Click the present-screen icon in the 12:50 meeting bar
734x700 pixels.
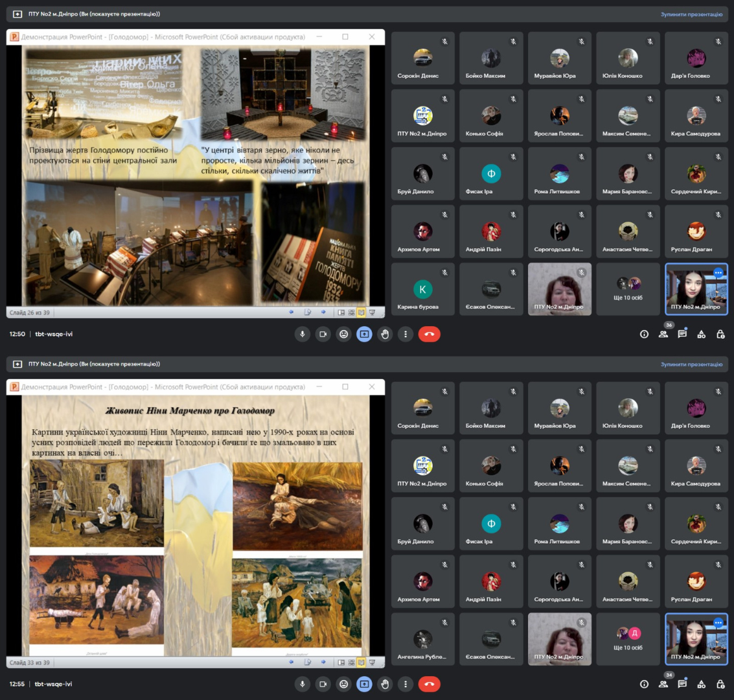pos(364,334)
